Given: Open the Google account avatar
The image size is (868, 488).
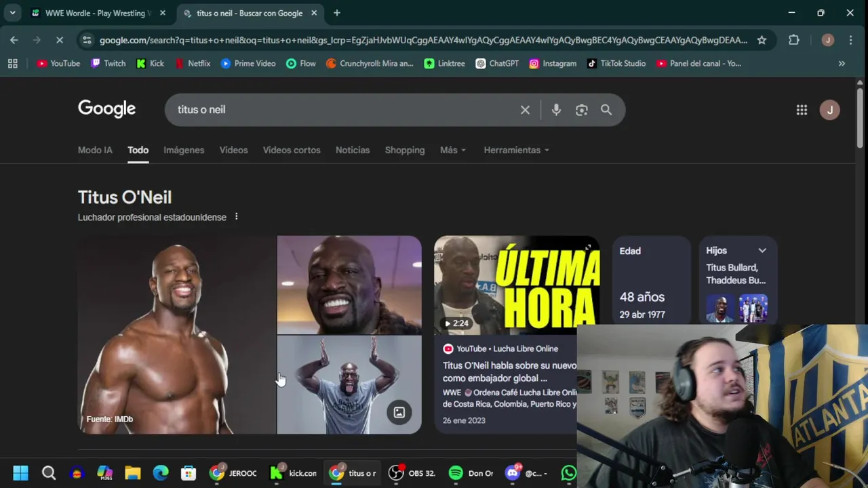Looking at the screenshot, I should click(x=829, y=110).
